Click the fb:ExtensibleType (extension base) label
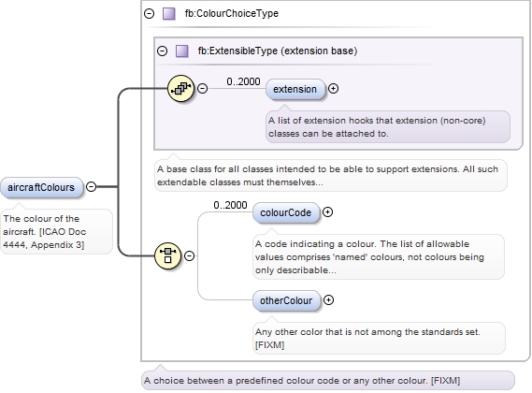 (278, 51)
